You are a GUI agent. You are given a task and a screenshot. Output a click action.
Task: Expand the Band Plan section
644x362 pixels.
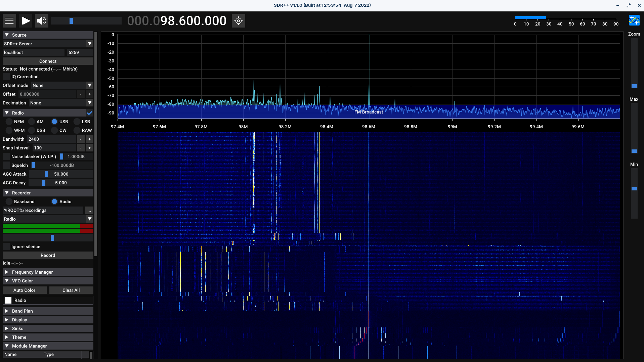click(48, 311)
